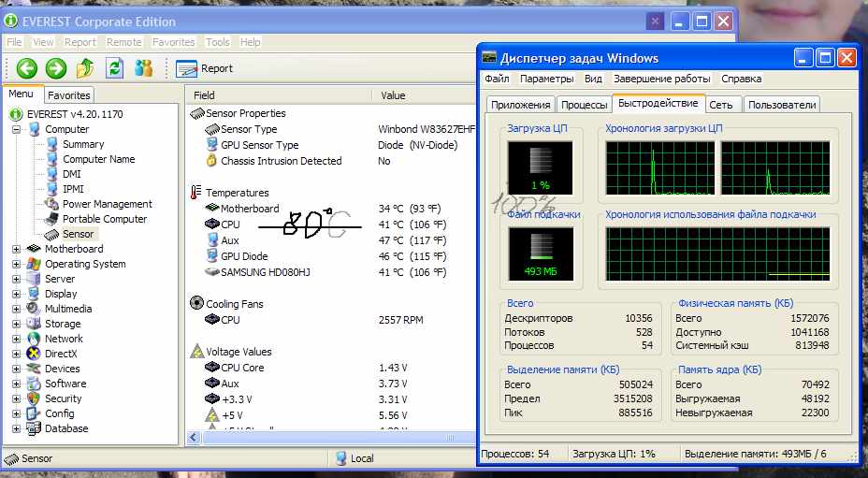
Task: Click the horizontal scrollbar left arrow
Action: coord(195,438)
